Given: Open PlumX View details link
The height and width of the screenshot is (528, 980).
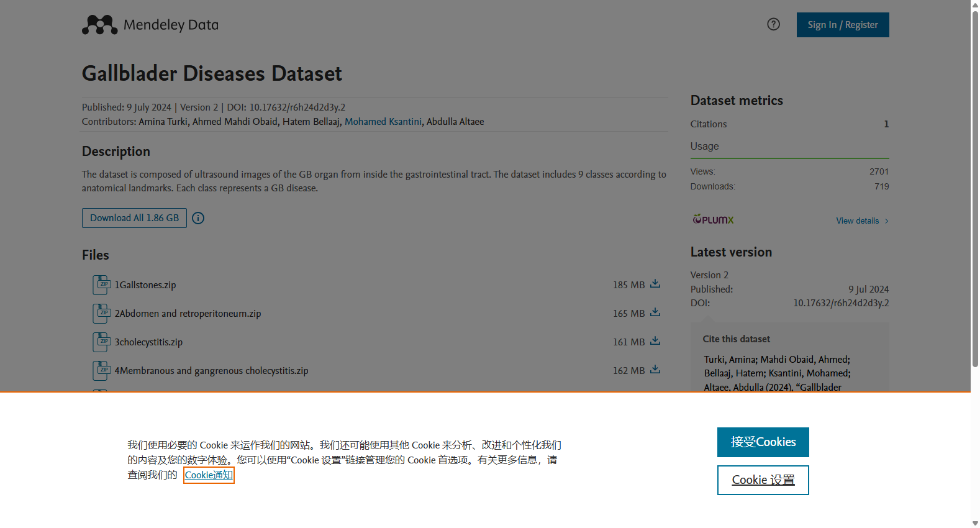Looking at the screenshot, I should click(x=857, y=221).
